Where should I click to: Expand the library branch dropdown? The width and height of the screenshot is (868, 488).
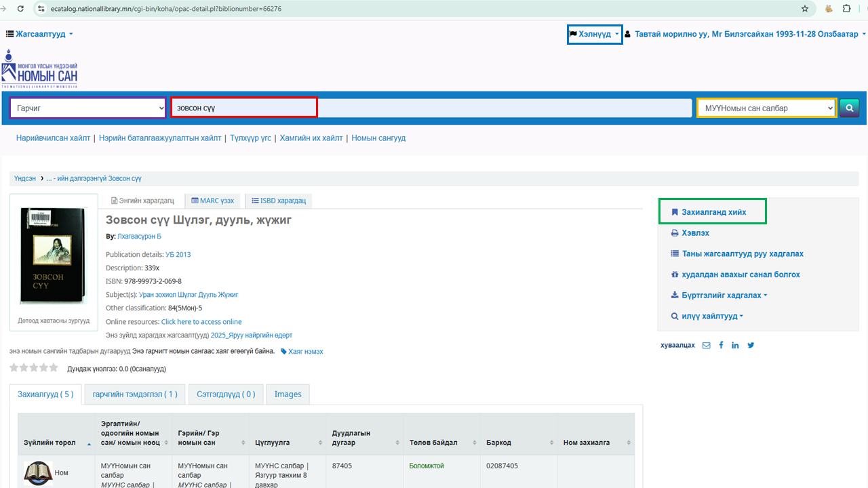click(766, 108)
